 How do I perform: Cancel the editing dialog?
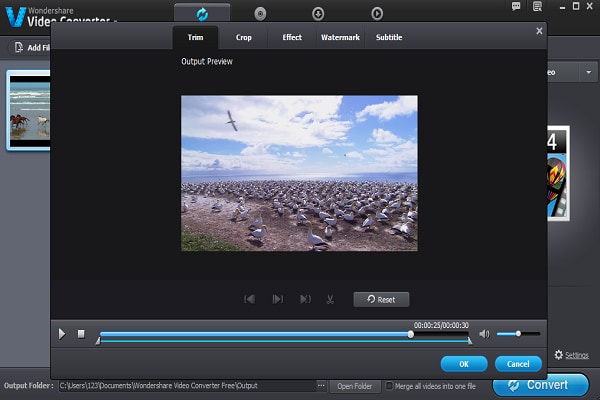pos(518,364)
